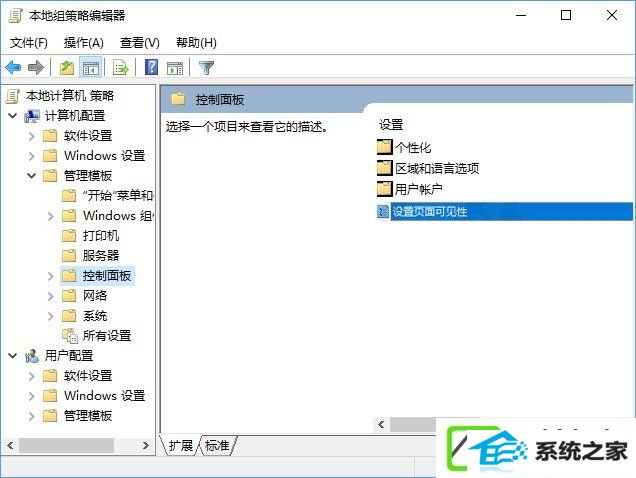This screenshot has height=478, width=636.
Task: Open the 文件(F) menu
Action: pos(28,43)
